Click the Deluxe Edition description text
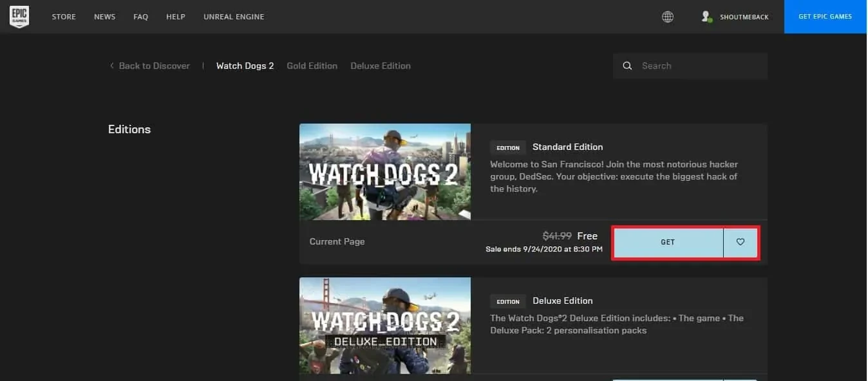Viewport: 868px width, 381px height. [617, 324]
